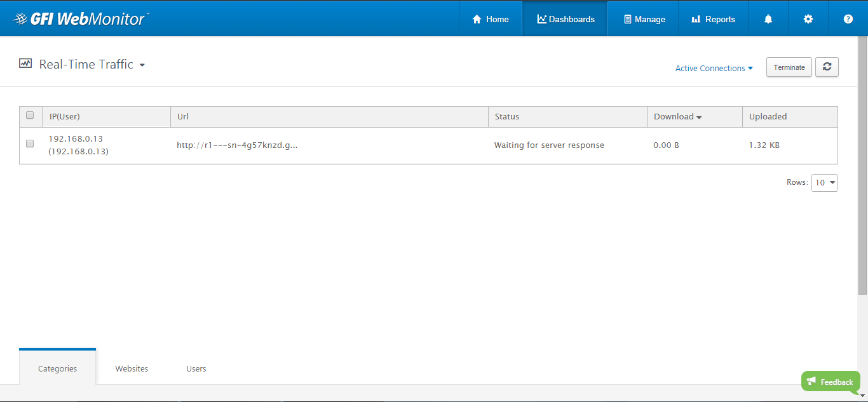The height and width of the screenshot is (402, 868).
Task: Open the Reports menu
Action: tap(713, 19)
